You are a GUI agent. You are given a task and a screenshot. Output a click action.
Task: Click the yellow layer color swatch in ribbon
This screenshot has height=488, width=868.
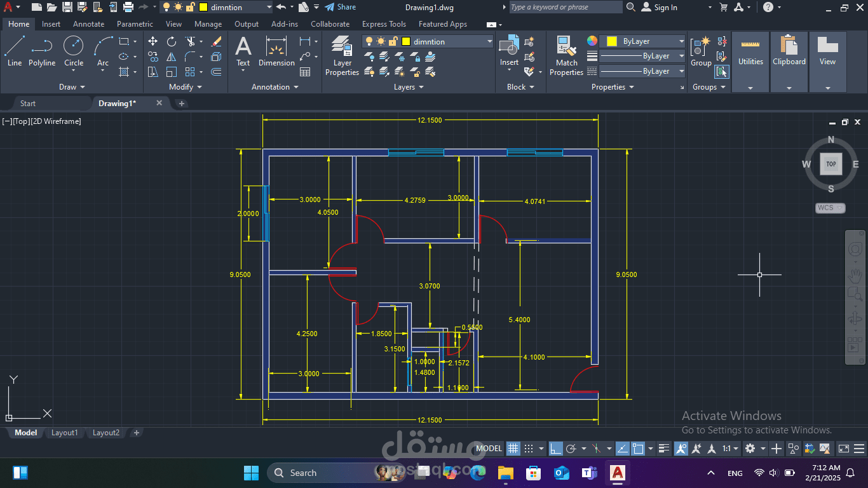click(x=406, y=42)
